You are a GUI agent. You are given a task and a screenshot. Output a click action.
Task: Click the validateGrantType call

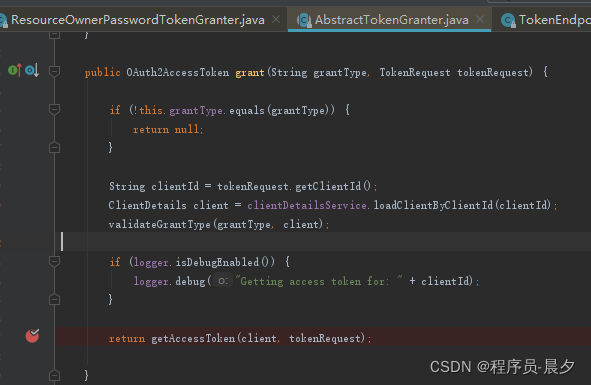(x=159, y=224)
